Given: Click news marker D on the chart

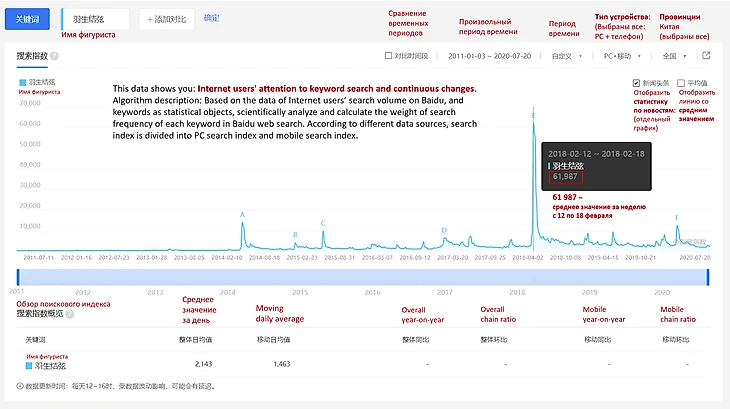Looking at the screenshot, I should [x=444, y=230].
